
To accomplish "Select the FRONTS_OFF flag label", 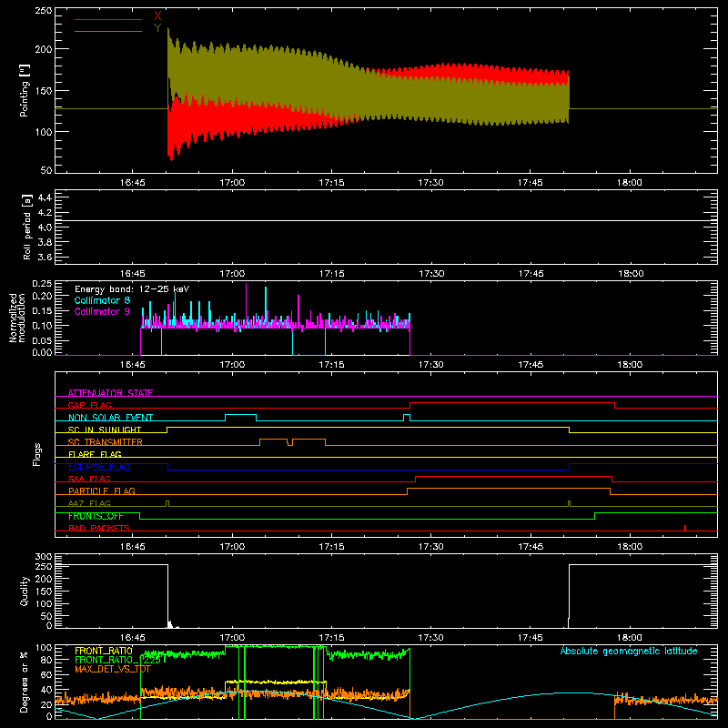I will click(96, 516).
